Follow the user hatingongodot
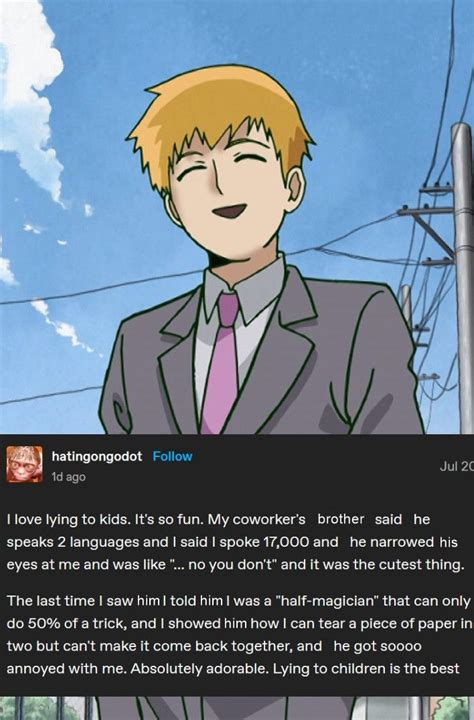The image size is (474, 720). tap(172, 456)
